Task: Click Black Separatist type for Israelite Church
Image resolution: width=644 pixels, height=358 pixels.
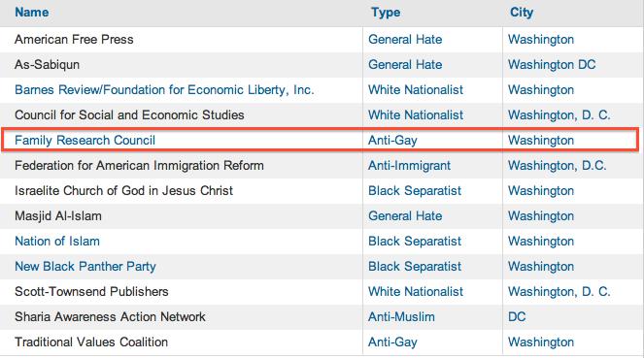Action: tap(415, 191)
